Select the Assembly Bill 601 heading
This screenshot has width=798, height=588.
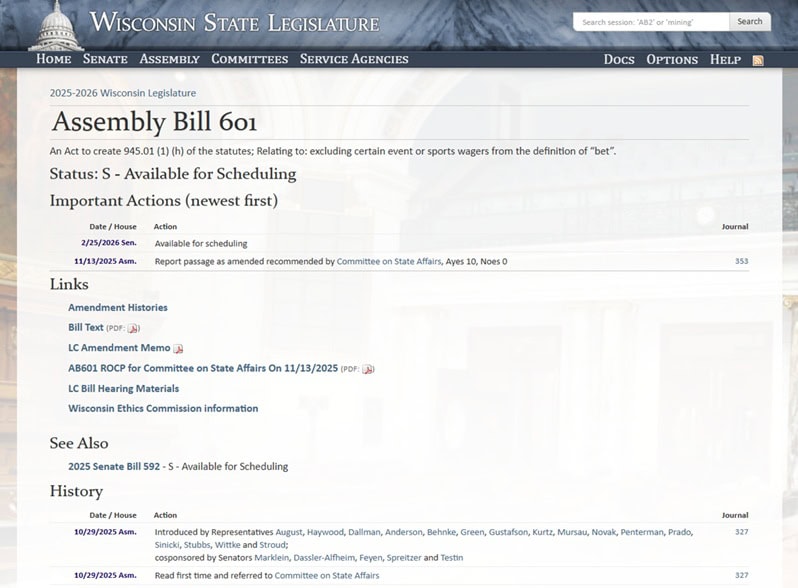pyautogui.click(x=155, y=122)
